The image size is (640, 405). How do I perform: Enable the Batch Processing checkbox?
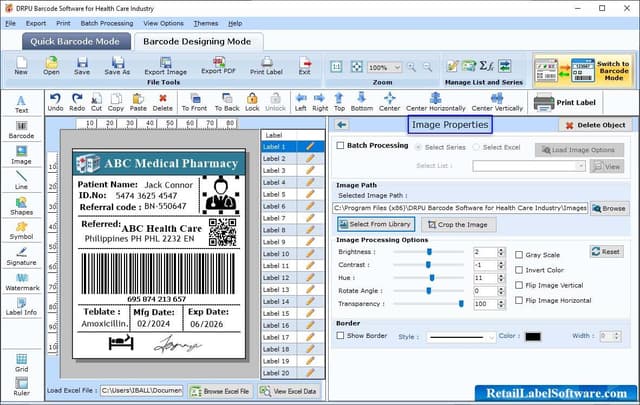[341, 146]
